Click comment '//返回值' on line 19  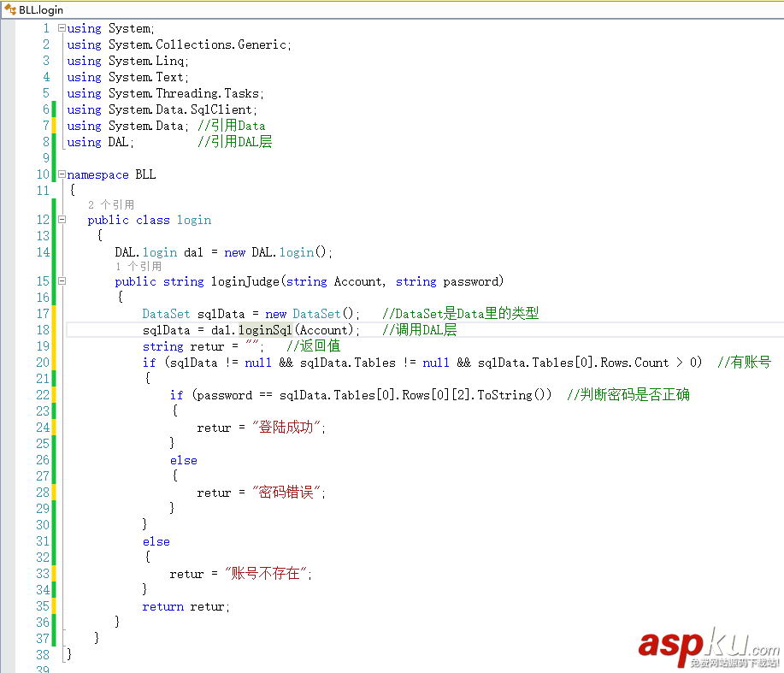(x=314, y=346)
